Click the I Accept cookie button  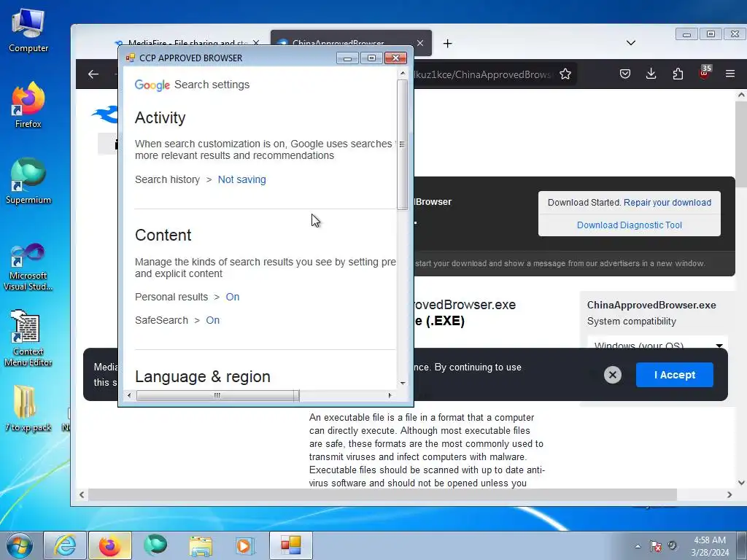674,375
